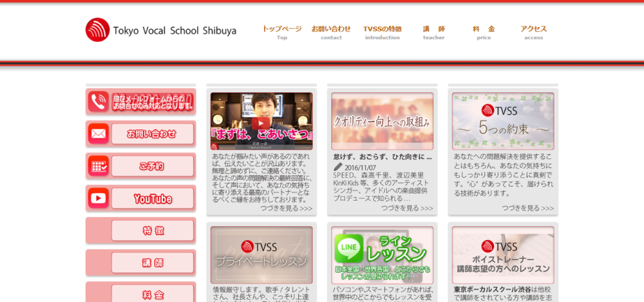Click the 特徴 sidebar button
The height and width of the screenshot is (302, 644).
pyautogui.click(x=153, y=231)
